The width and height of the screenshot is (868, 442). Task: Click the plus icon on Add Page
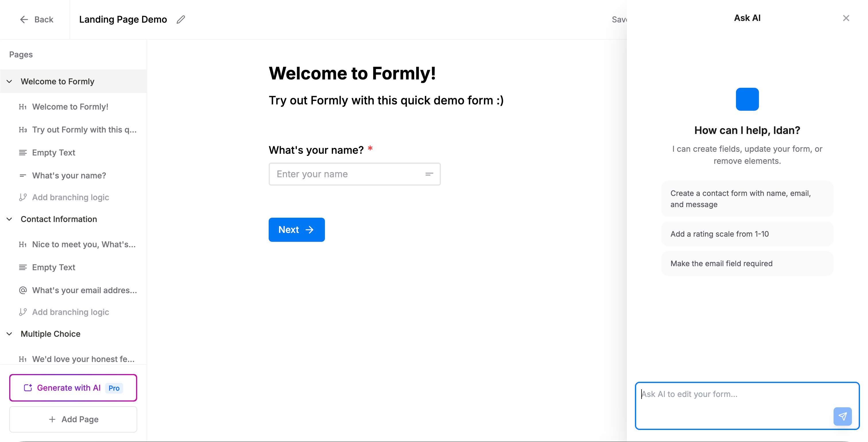(x=52, y=419)
